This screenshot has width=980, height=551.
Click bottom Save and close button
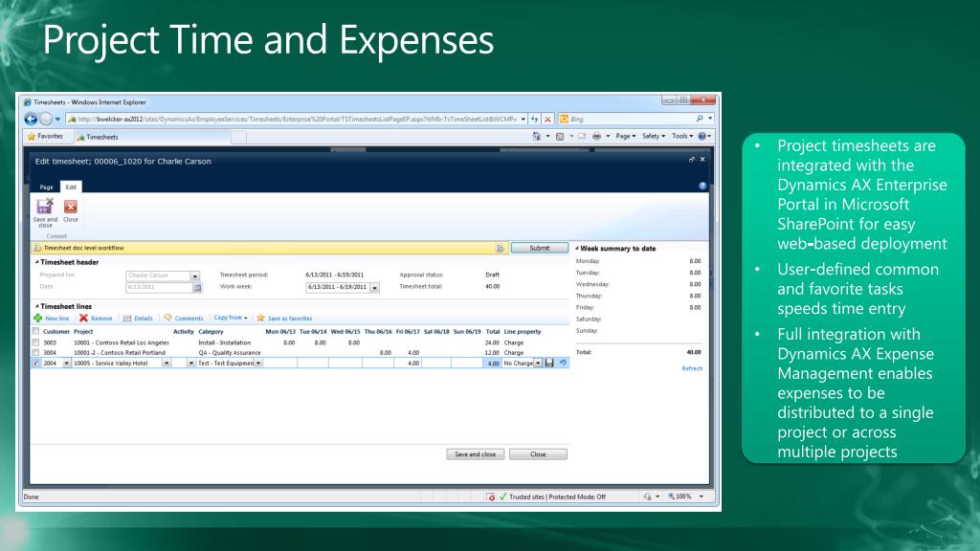[x=475, y=454]
